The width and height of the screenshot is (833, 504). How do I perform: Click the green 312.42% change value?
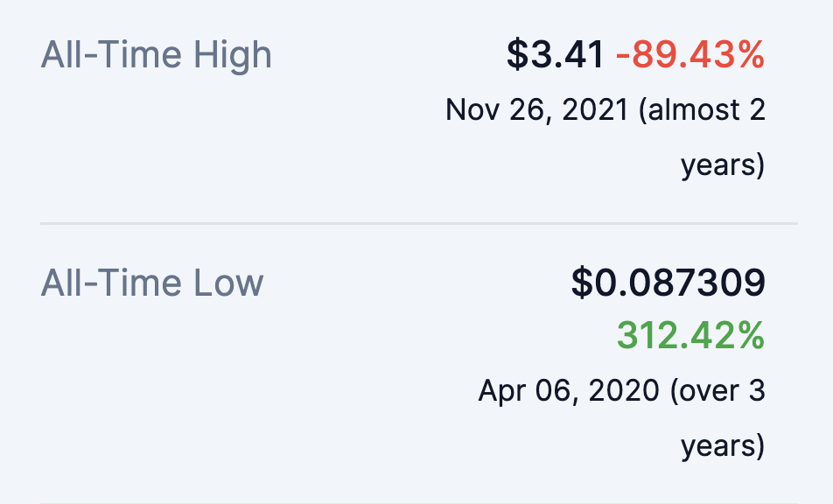(x=690, y=335)
